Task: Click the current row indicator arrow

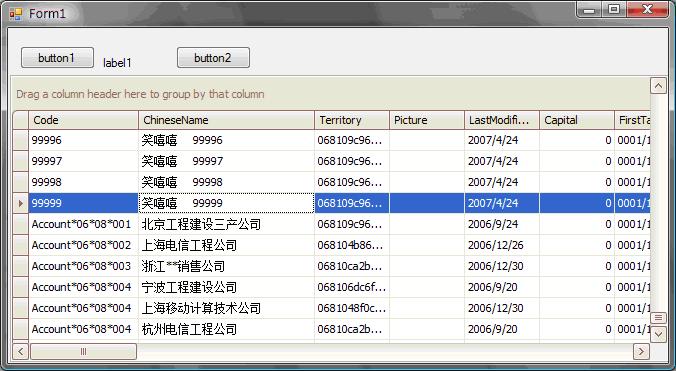Action: [x=20, y=203]
